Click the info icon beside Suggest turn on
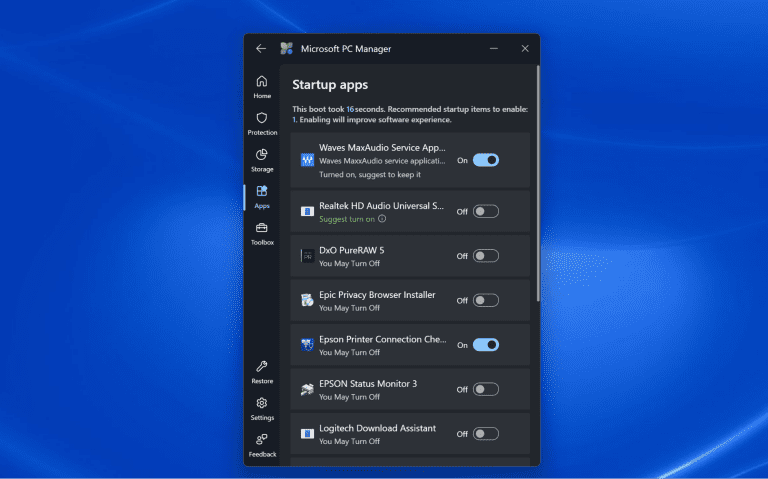 (x=382, y=219)
